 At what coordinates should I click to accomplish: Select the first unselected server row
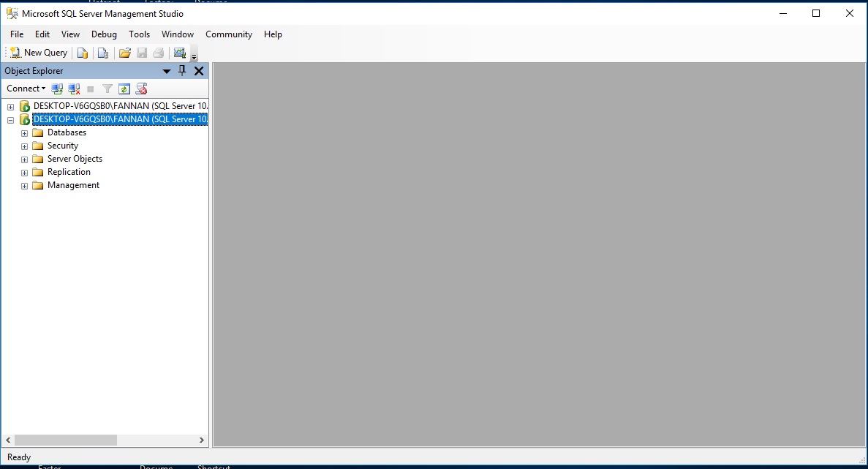pyautogui.click(x=120, y=106)
